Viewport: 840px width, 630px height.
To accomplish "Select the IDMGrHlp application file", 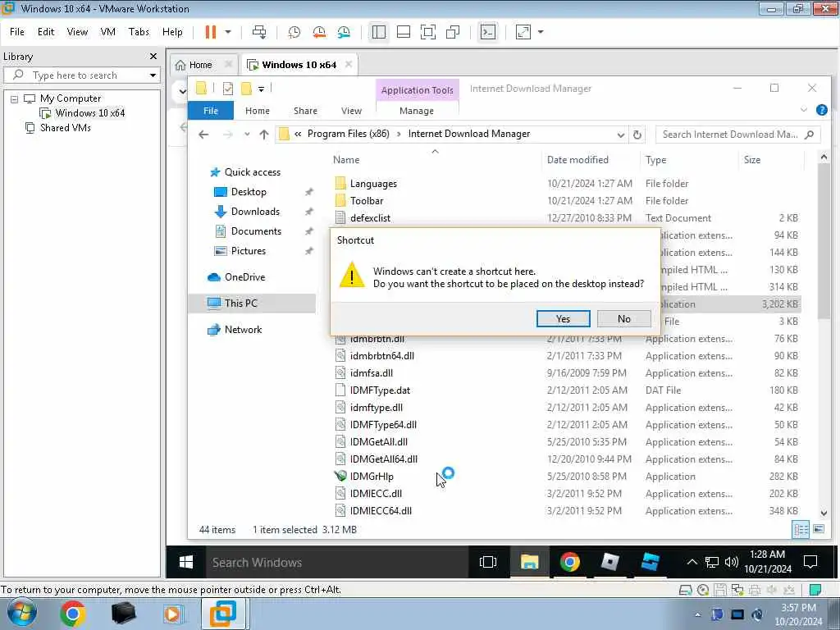I will pos(372,477).
